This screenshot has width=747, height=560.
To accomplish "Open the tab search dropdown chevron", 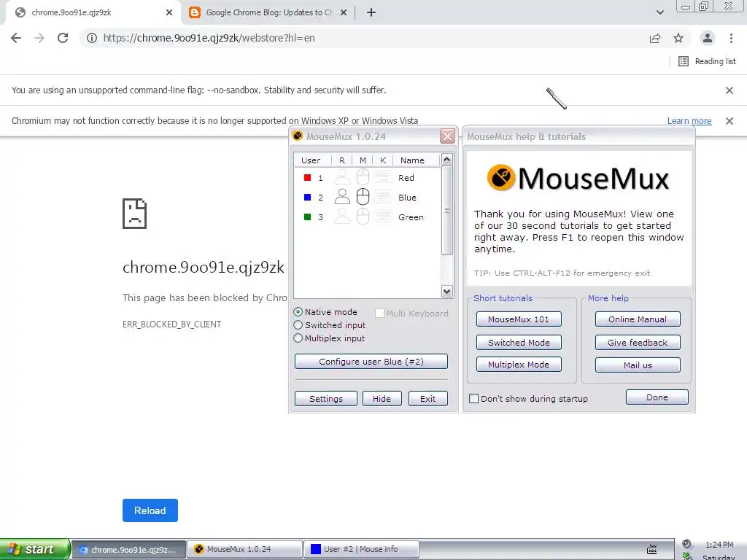I will (659, 13).
